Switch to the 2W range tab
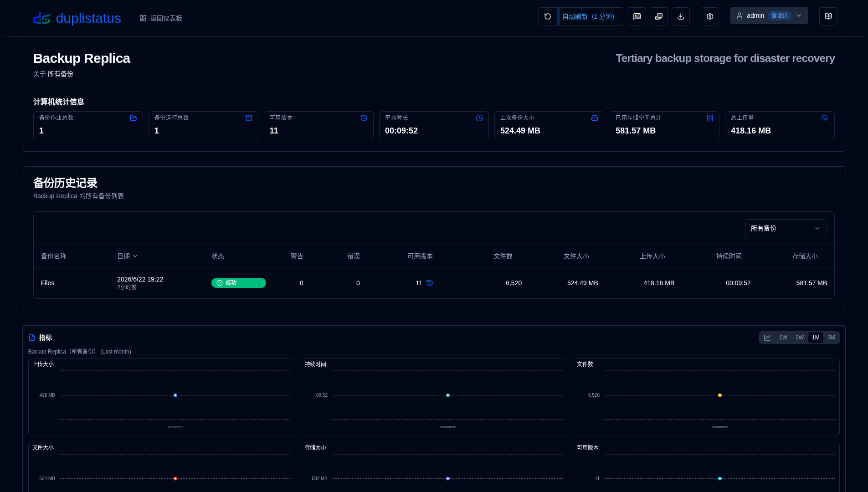Image resolution: width=868 pixels, height=492 pixels. pyautogui.click(x=799, y=338)
